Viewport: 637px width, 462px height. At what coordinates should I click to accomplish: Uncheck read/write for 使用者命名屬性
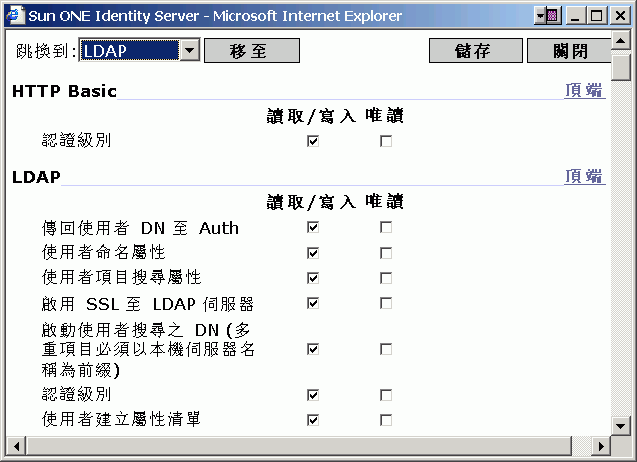313,253
